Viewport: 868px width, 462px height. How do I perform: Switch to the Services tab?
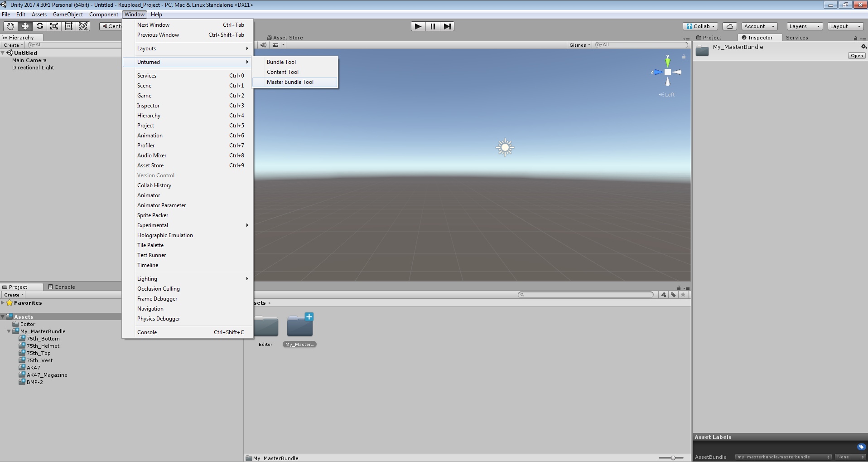[x=797, y=38]
